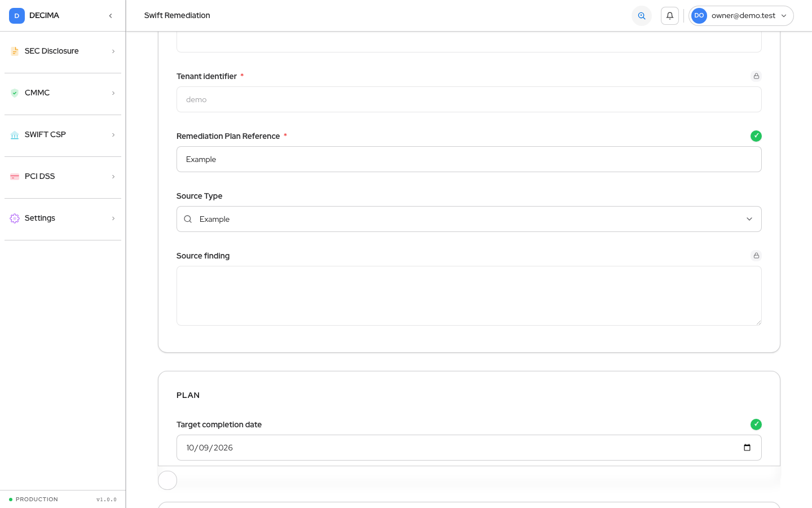
Task: Click the Swift Remediation page title
Action: click(x=177, y=16)
